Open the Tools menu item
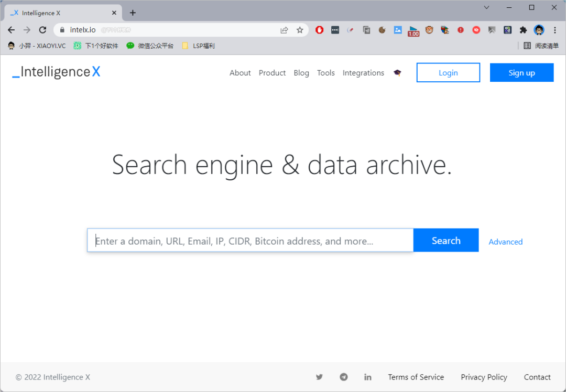 pyautogui.click(x=326, y=73)
